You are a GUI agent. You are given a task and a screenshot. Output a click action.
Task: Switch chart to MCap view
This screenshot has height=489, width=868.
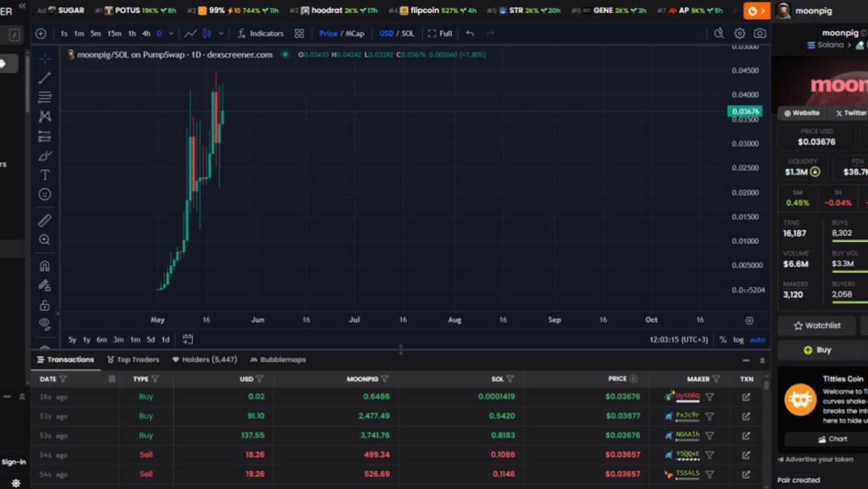click(355, 34)
